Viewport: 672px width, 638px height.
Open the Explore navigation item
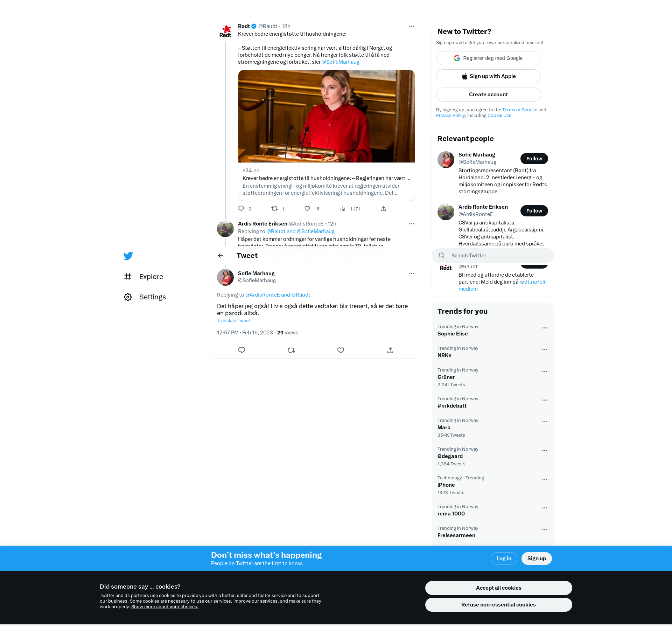143,277
